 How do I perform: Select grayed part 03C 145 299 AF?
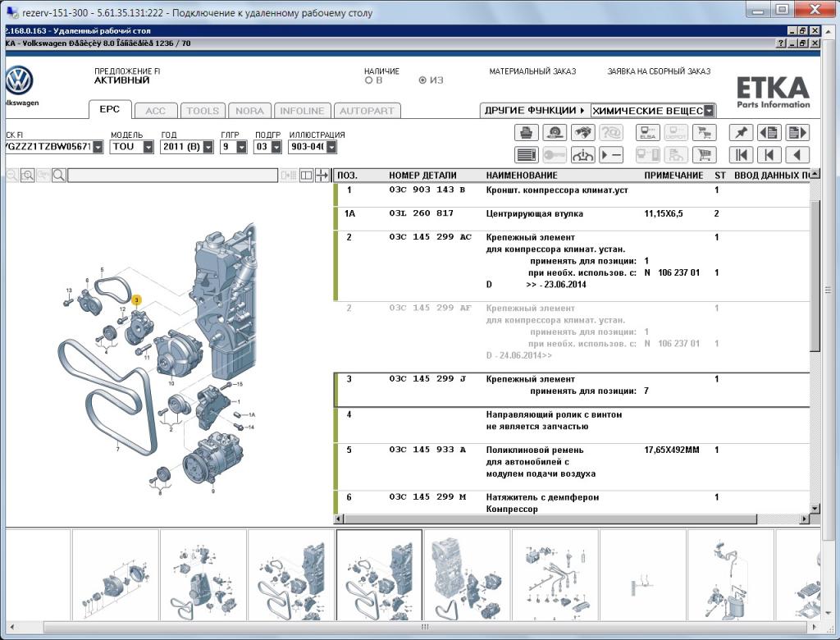430,308
